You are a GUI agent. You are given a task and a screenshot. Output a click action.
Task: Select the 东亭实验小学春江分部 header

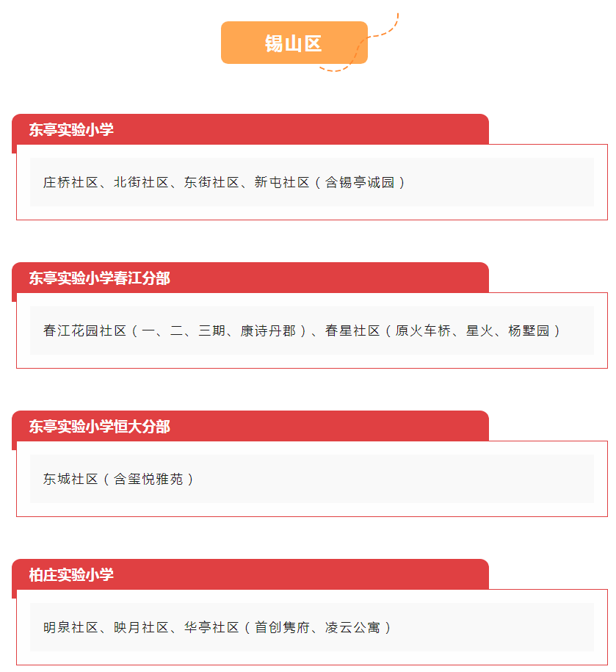point(250,278)
